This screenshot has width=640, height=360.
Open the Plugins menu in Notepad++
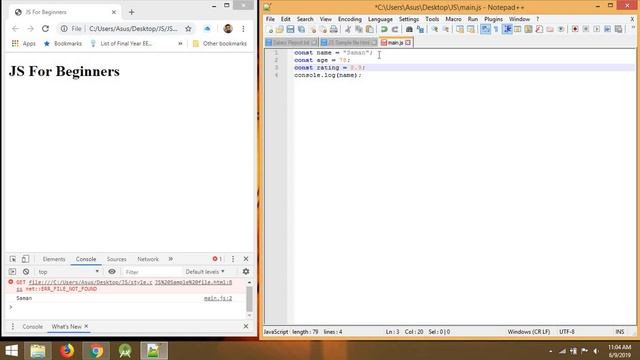coord(493,19)
